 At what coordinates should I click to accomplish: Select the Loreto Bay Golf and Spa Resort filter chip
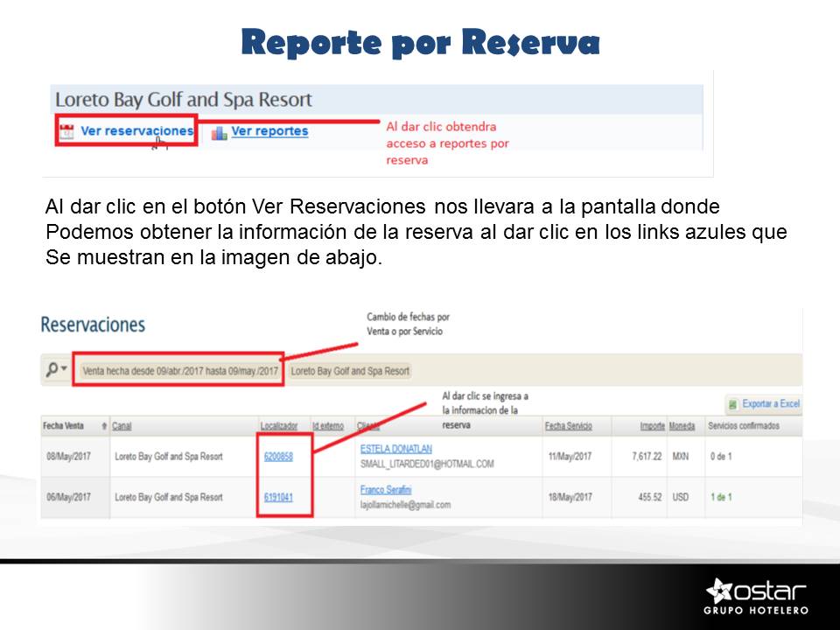350,371
